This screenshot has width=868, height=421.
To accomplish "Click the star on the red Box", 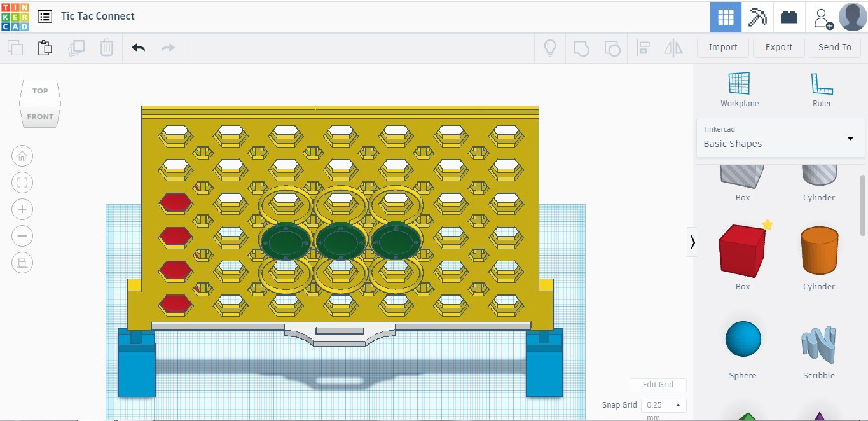I will point(768,224).
